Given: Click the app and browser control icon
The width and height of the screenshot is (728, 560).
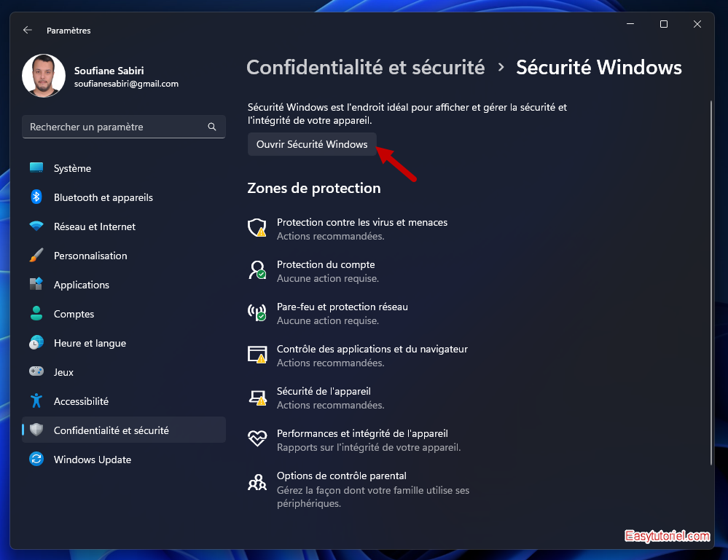Looking at the screenshot, I should [x=257, y=355].
